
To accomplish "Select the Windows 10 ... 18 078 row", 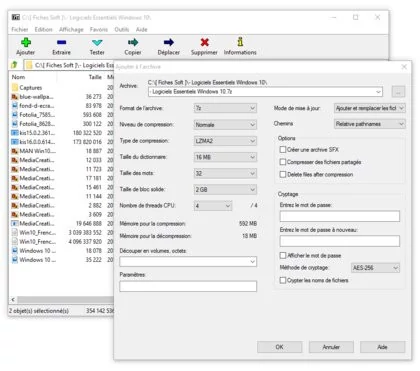I will click(x=62, y=251).
